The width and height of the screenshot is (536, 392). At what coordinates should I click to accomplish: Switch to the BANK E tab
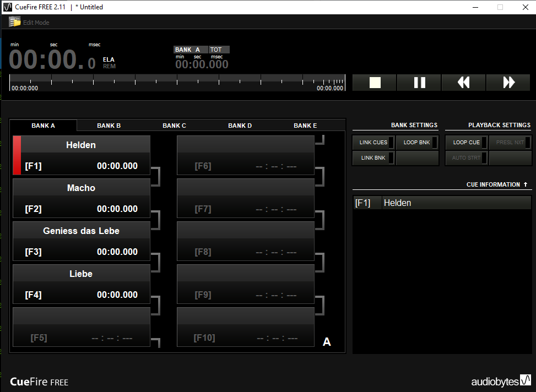(x=305, y=126)
